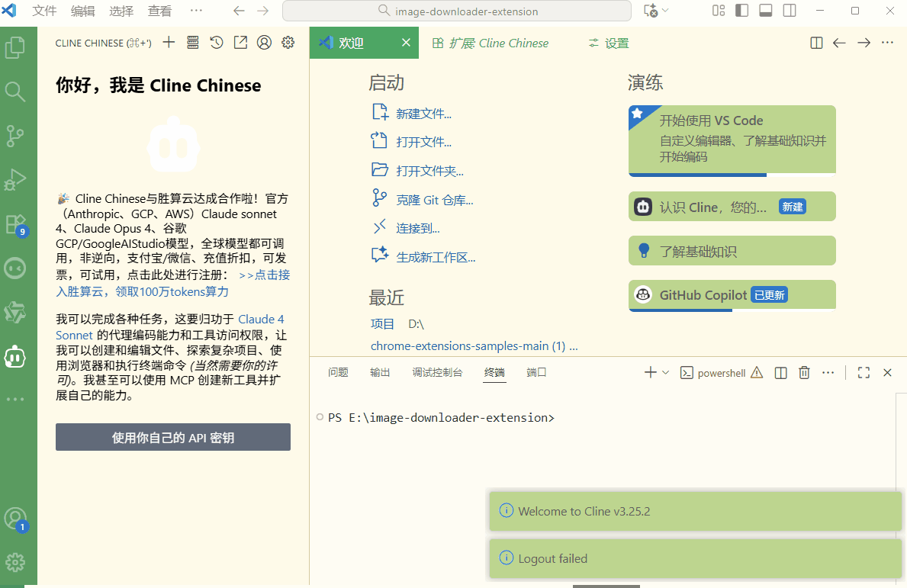Viewport: 907px width, 588px height.
Task: Open the Claude 4 Sonnet link
Action: [261, 319]
